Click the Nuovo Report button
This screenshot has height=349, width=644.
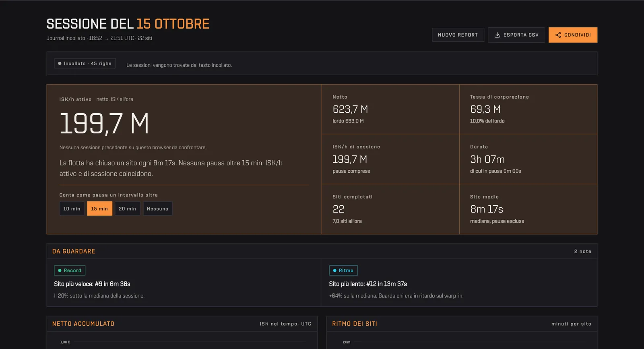(x=458, y=35)
